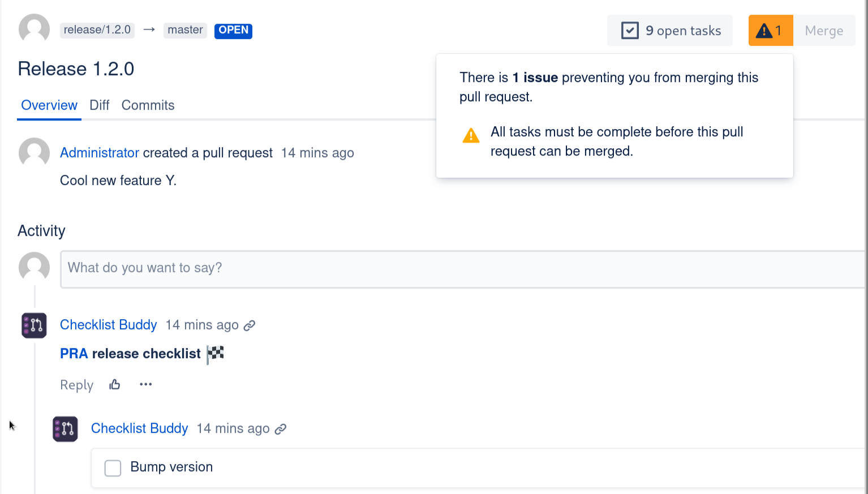
Task: Open more actions ellipsis on checklist comment
Action: coord(145,385)
